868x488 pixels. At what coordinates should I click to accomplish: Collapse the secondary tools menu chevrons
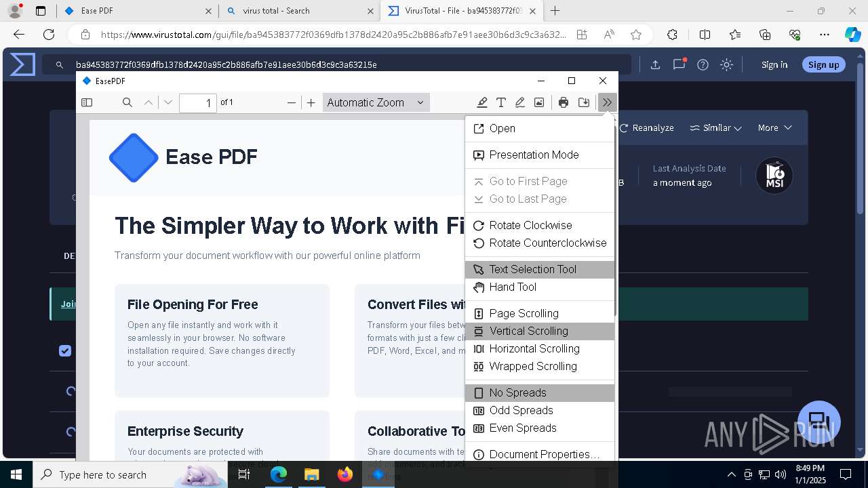tap(607, 102)
